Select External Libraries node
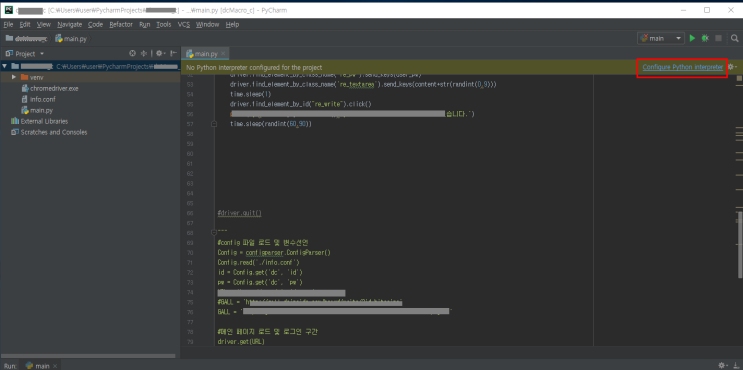This screenshot has width=743, height=370. pos(39,121)
